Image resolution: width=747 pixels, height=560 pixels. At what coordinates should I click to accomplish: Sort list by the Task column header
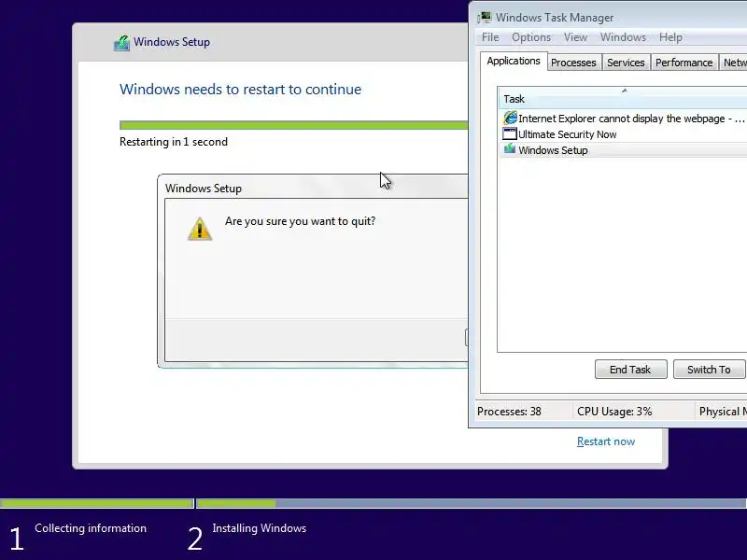pyautogui.click(x=622, y=99)
